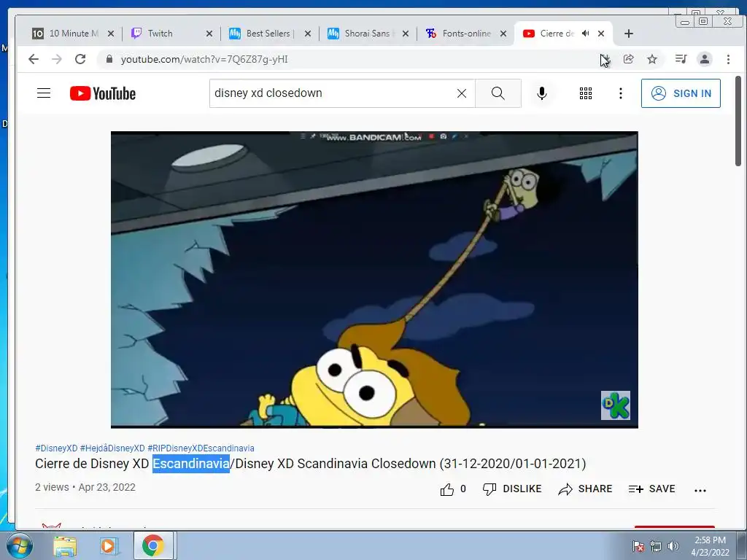Click the highlighted word Escandinavia in title
The width and height of the screenshot is (747, 560).
(191, 463)
